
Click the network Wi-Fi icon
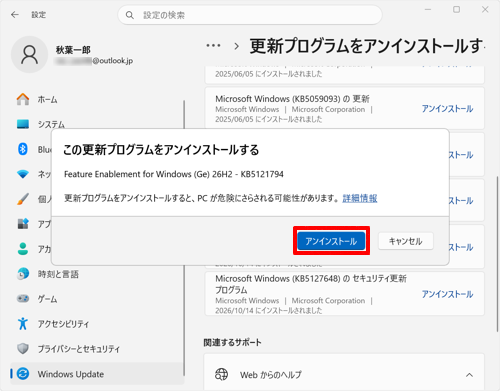tap(23, 174)
